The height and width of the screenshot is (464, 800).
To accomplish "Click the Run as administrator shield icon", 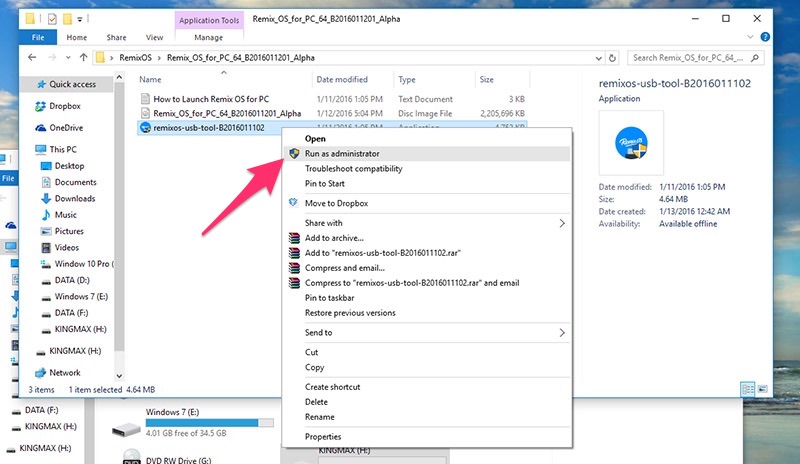I will click(x=294, y=154).
